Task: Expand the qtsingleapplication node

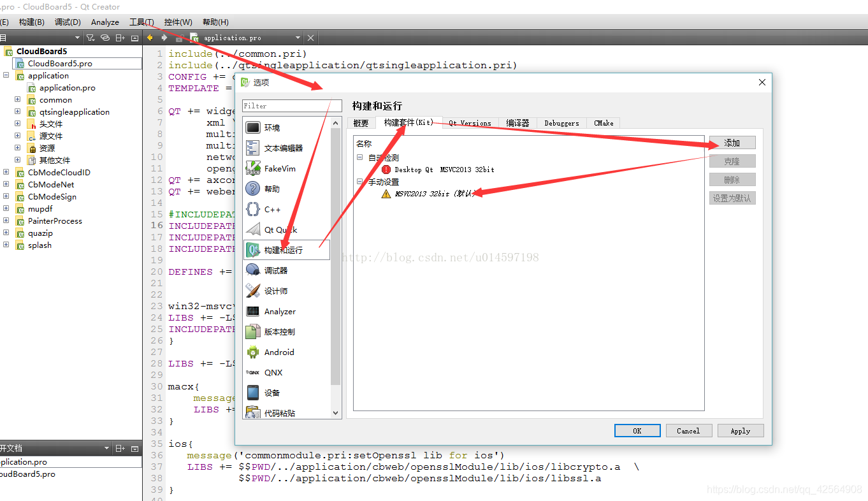Action: (x=18, y=112)
